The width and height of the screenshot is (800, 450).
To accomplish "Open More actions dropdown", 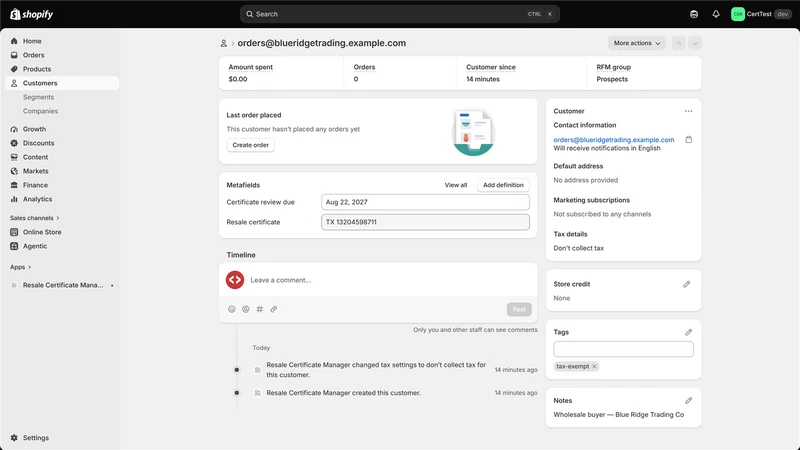I will click(637, 43).
